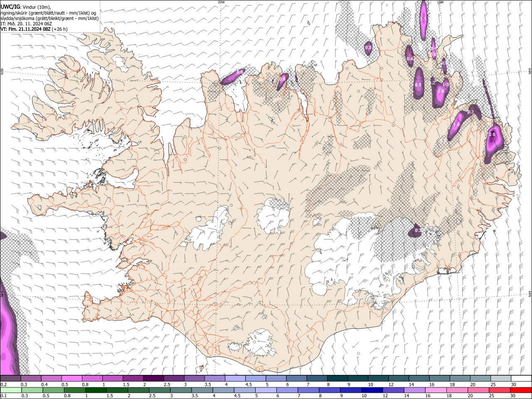The width and height of the screenshot is (532, 399).
Task: Top legend row: click the swatch starting at 3
Action: point(194,378)
